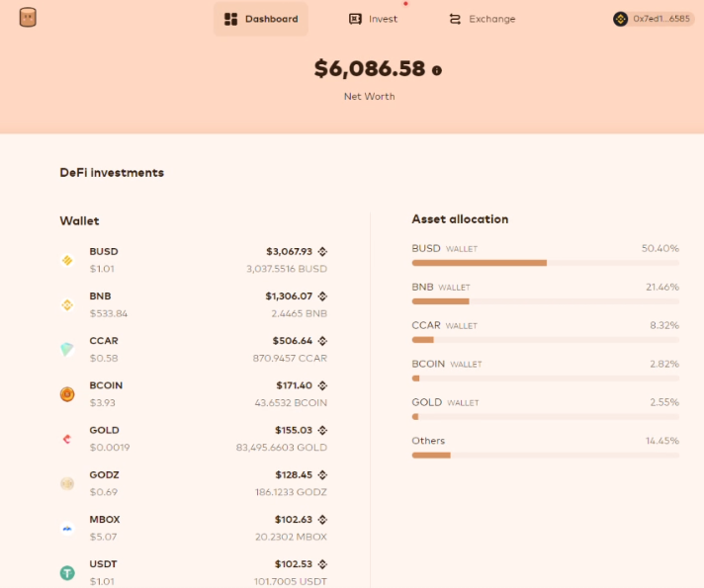Click the Others allocation bar
This screenshot has width=704, height=588.
click(546, 456)
